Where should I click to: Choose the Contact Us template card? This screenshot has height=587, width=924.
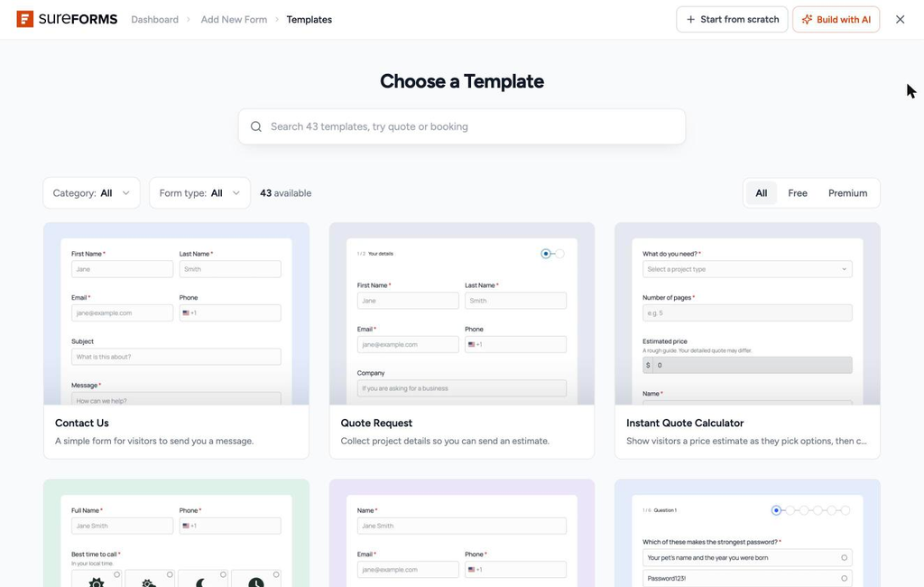pyautogui.click(x=176, y=340)
